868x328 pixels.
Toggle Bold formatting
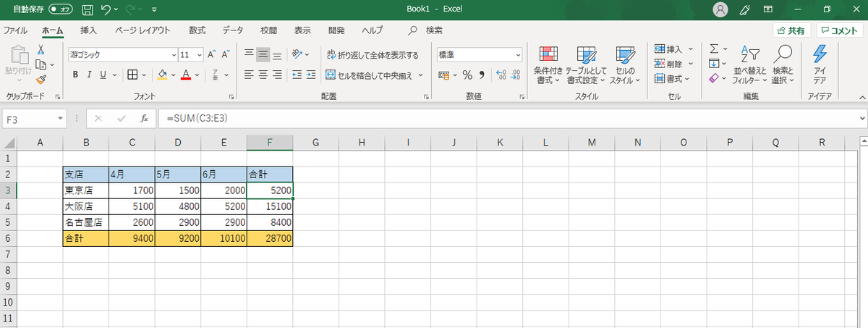tap(75, 75)
